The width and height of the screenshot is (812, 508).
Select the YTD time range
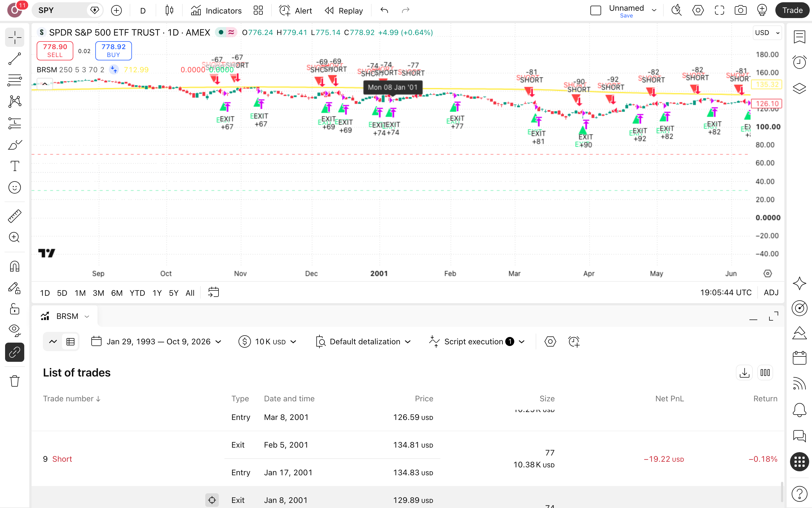137,293
